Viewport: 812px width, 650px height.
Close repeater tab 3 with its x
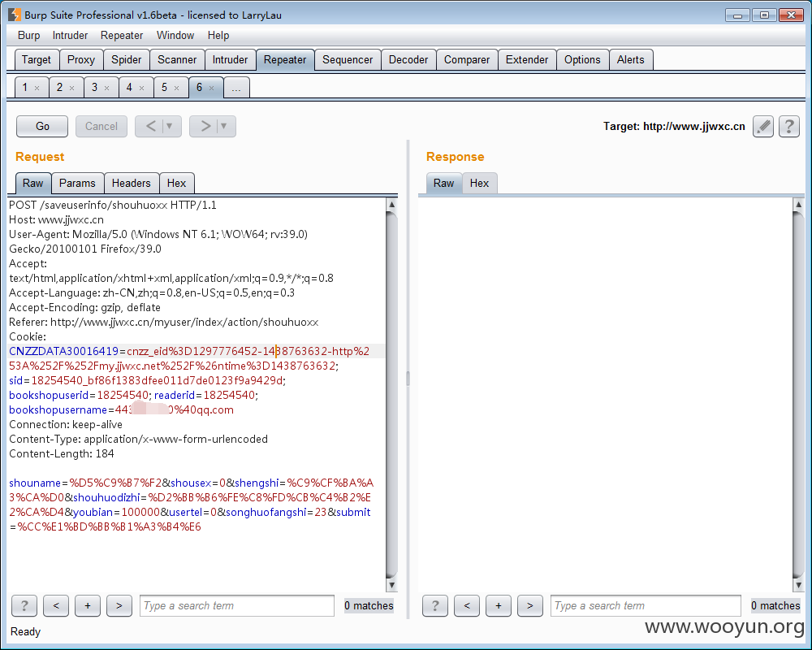point(106,88)
